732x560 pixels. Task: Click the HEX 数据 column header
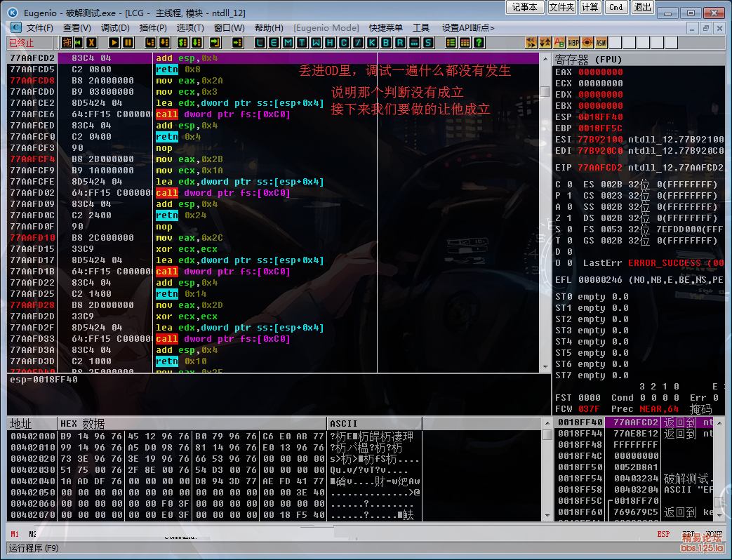click(x=192, y=424)
